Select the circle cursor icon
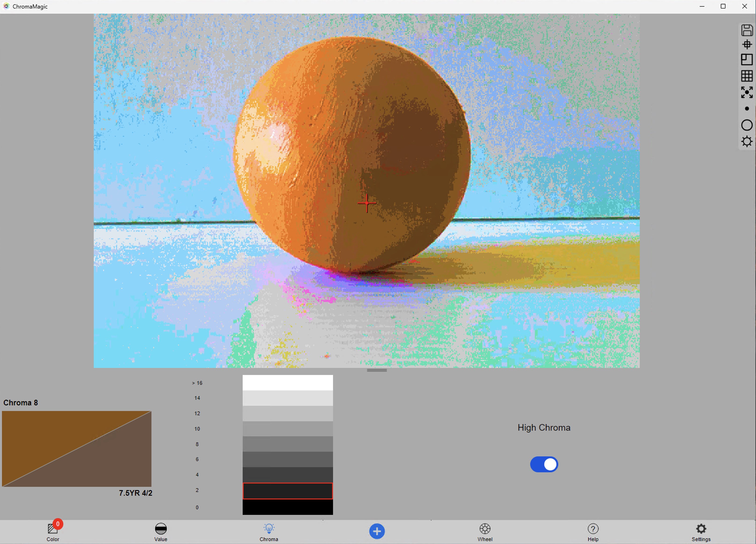The image size is (756, 544). click(x=747, y=125)
